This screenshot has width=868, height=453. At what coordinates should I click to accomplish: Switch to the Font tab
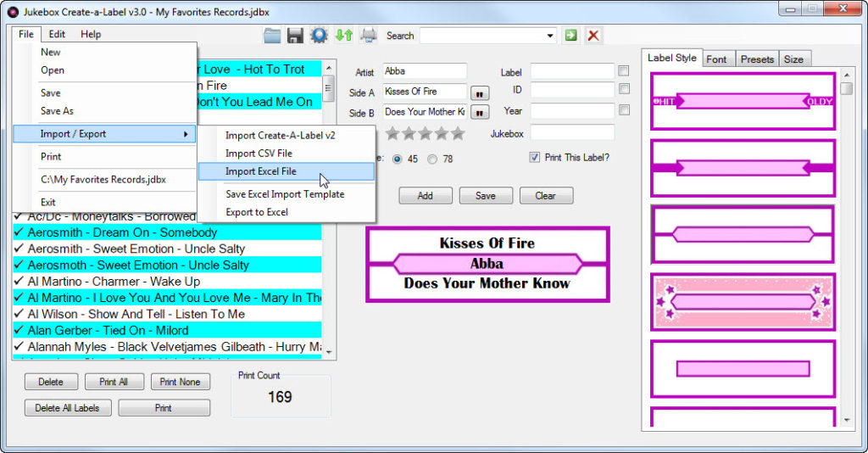(x=716, y=59)
